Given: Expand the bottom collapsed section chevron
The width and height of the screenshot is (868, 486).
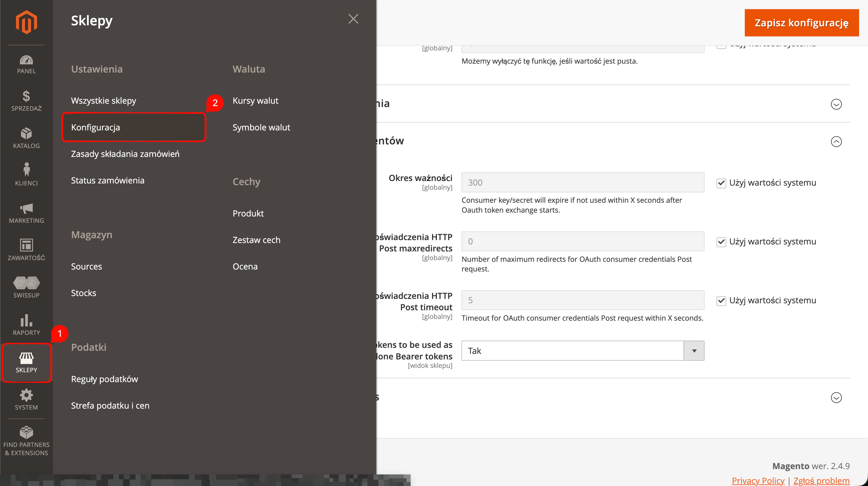Looking at the screenshot, I should 836,398.
